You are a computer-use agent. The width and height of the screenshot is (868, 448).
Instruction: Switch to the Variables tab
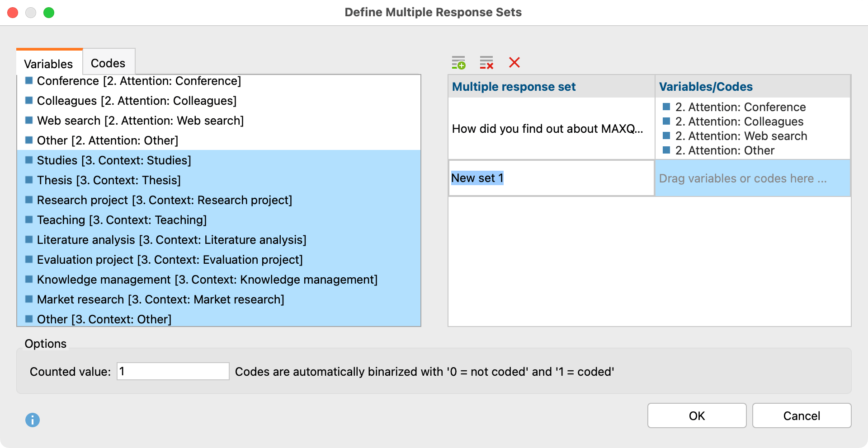(x=48, y=64)
